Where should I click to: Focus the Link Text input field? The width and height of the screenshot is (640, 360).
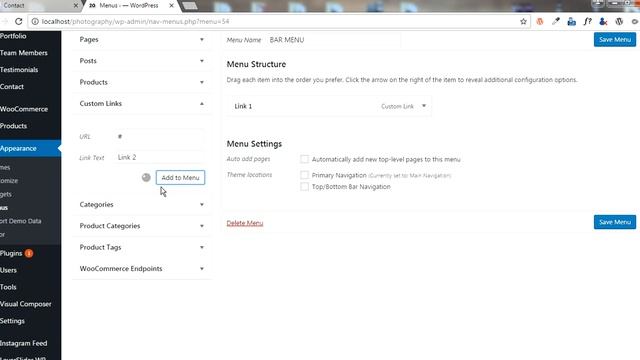(x=160, y=157)
